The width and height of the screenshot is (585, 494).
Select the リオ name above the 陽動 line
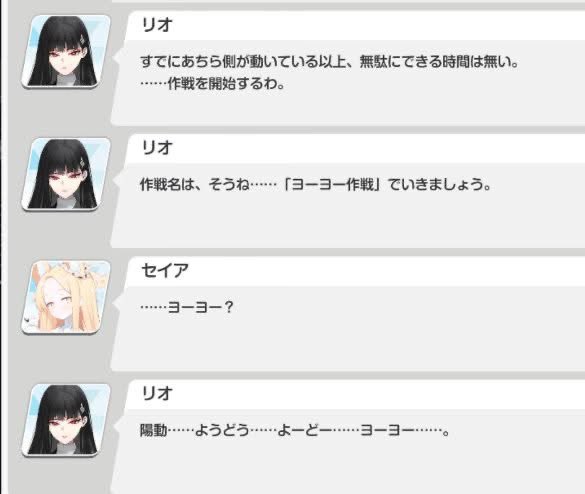157,393
